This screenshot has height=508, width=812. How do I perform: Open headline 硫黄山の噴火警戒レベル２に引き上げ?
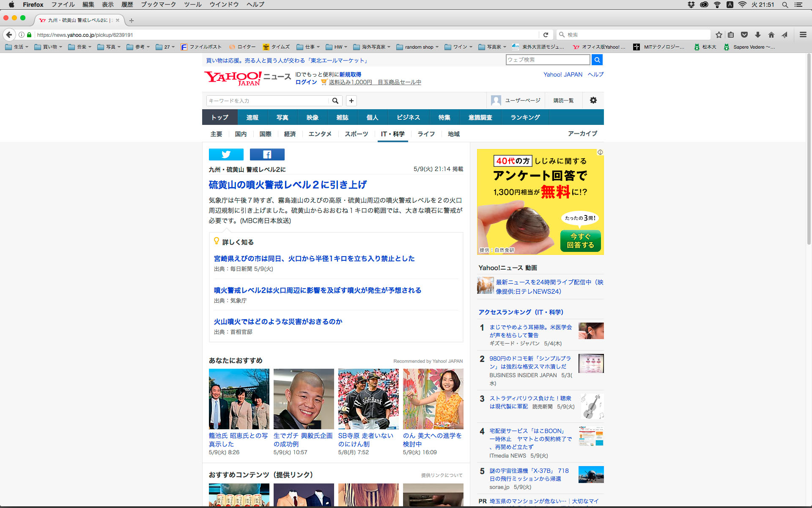[x=288, y=185]
